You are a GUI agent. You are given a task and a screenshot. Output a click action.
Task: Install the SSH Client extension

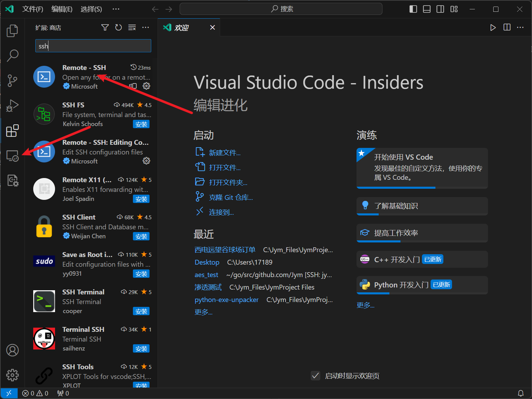(141, 237)
